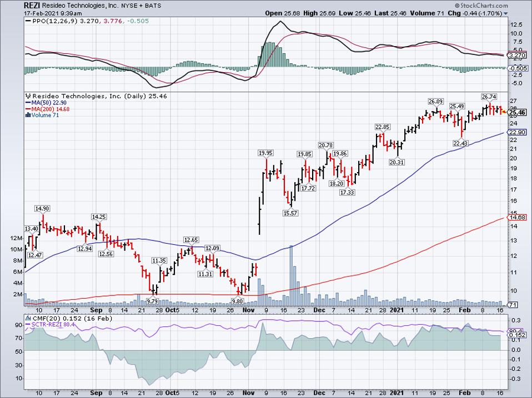Click the 'Open 25.68' header value
This screenshot has height=398, width=532.
pyautogui.click(x=283, y=13)
